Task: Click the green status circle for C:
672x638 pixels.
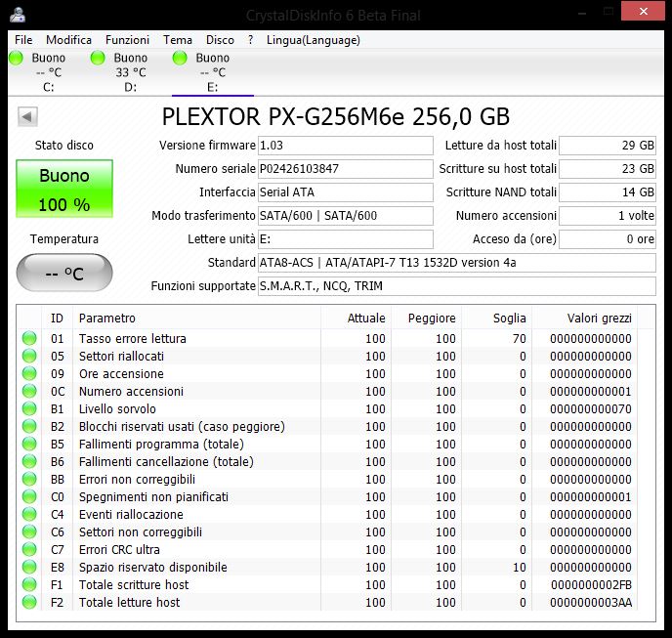Action: tap(17, 58)
